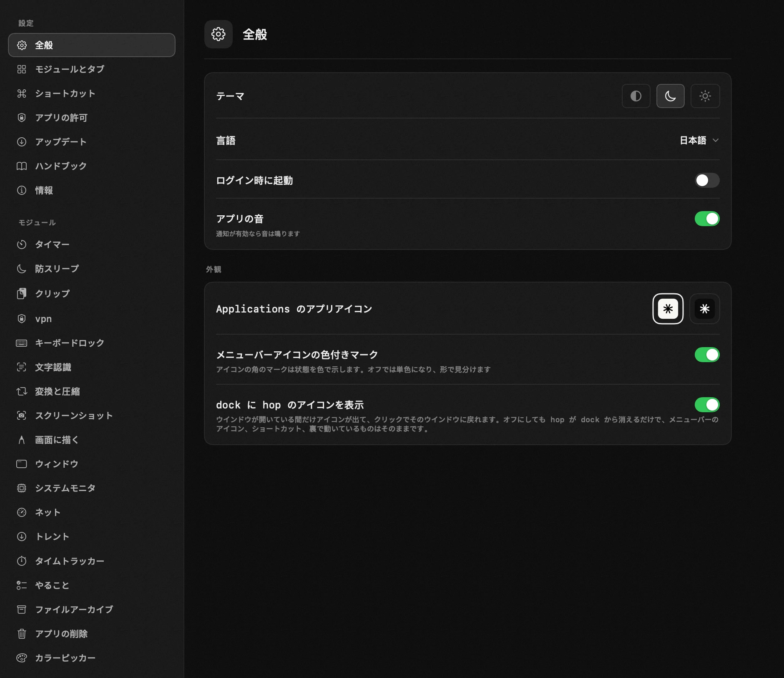Open アプリの許可 settings
Image resolution: width=784 pixels, height=678 pixels.
(x=92, y=118)
